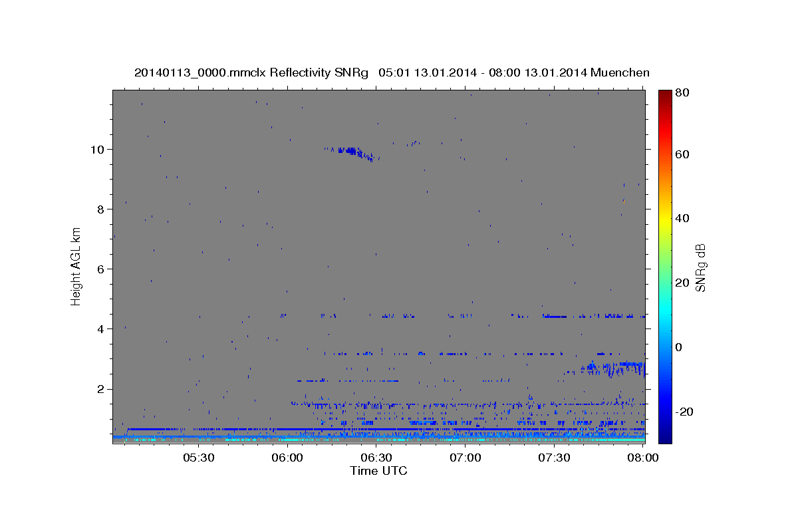798x532 pixels.
Task: Click the blue cloud echo near 10 km
Action: pos(352,153)
